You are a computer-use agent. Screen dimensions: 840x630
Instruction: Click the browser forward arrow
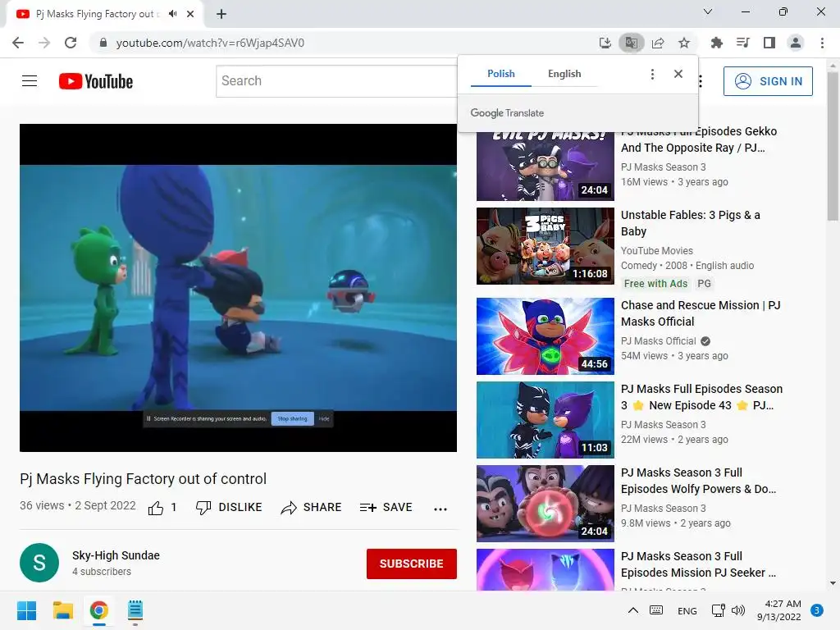point(44,43)
